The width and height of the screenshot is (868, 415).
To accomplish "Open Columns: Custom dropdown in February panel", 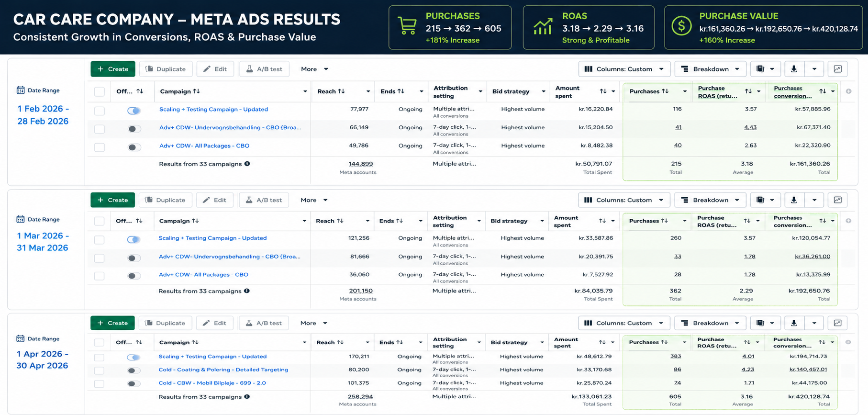I will click(624, 69).
